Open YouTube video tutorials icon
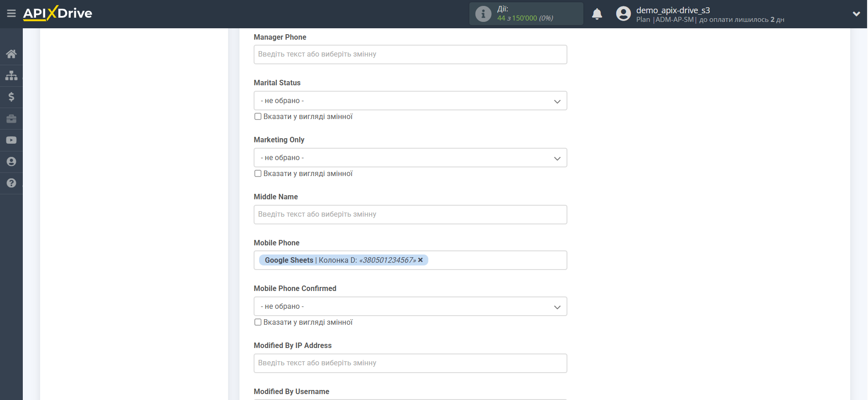 point(11,140)
